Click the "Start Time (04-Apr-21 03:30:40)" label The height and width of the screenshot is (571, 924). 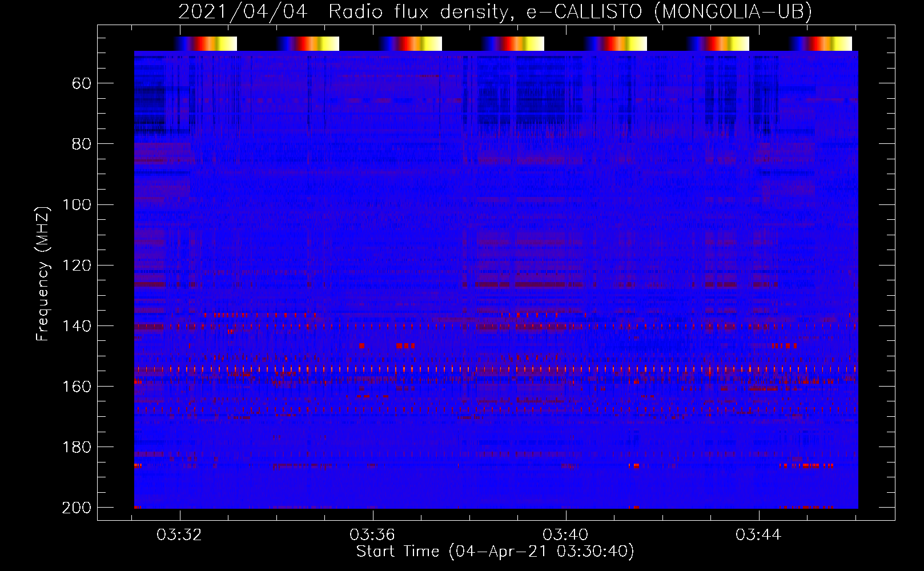[x=495, y=552]
